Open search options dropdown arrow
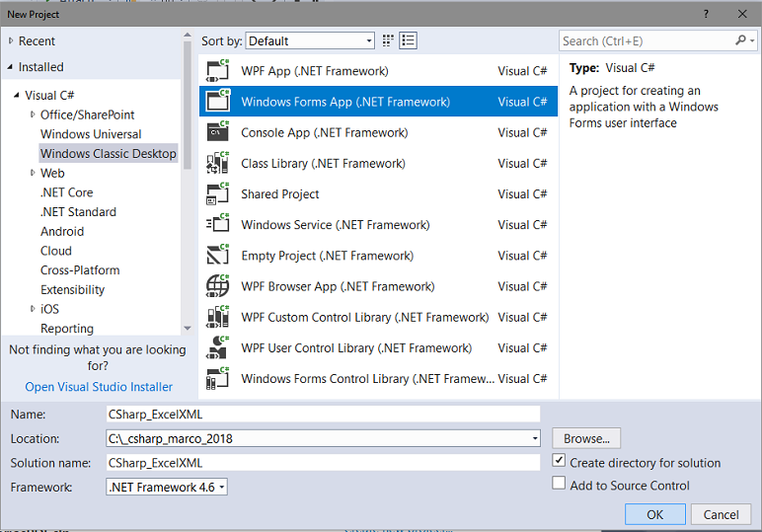 [x=752, y=40]
